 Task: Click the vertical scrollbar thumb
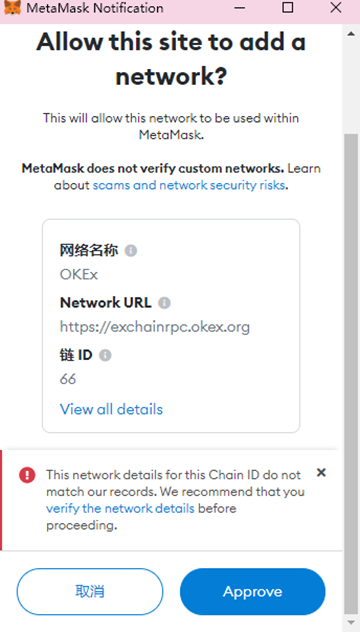click(351, 373)
